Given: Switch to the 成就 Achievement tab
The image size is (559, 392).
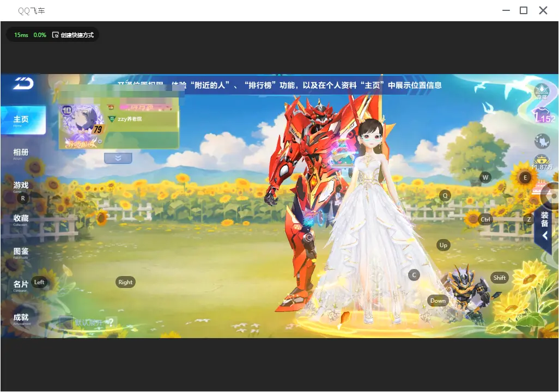Looking at the screenshot, I should click(21, 318).
